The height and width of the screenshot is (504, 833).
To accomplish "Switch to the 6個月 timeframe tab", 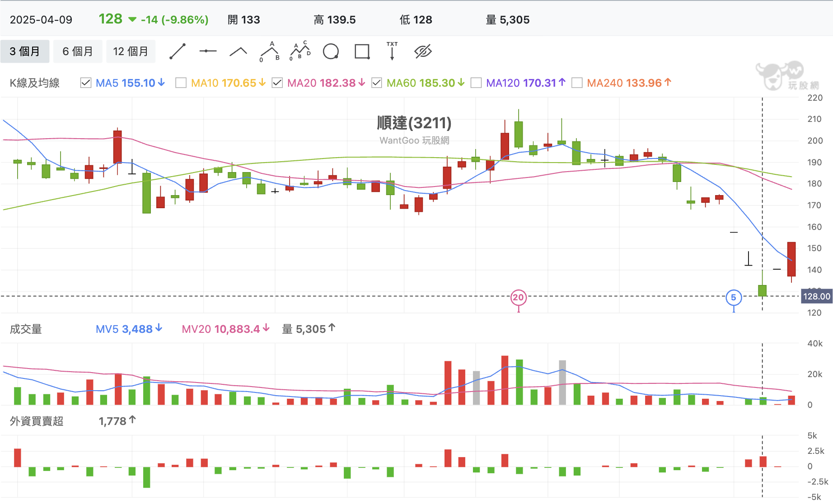I will click(x=78, y=51).
